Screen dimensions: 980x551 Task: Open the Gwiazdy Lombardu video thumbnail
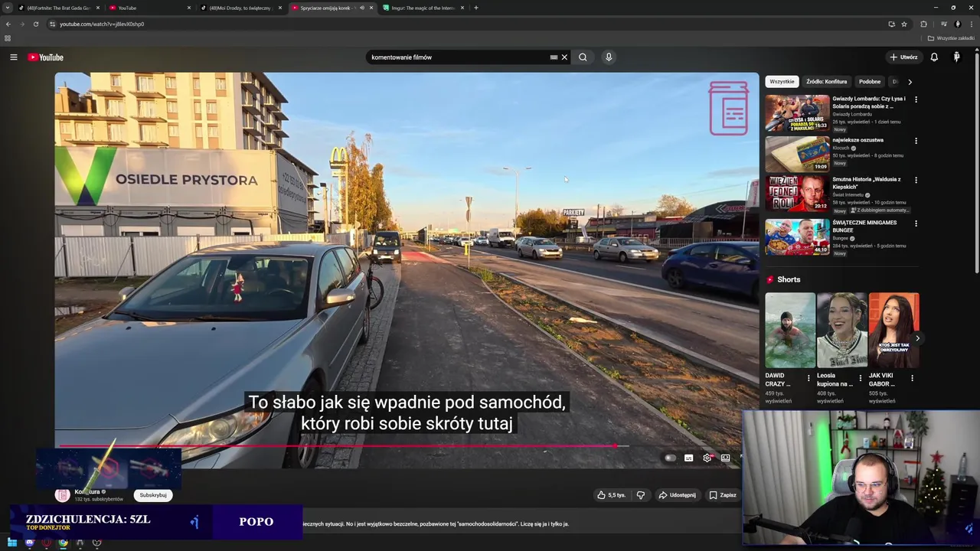pos(797,113)
